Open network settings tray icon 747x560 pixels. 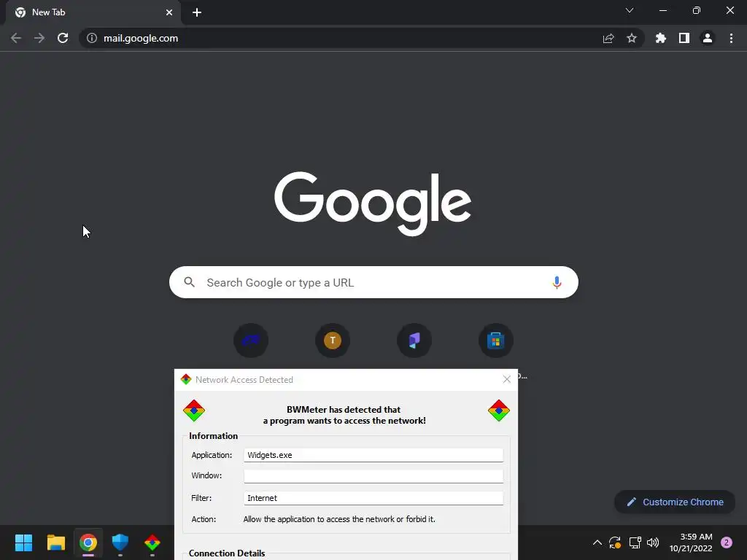635,542
